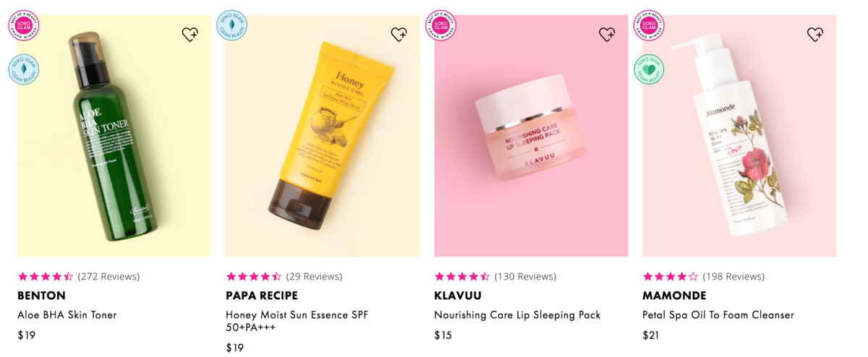Click Clean Beauty badge on Papa Recipe product

[232, 26]
